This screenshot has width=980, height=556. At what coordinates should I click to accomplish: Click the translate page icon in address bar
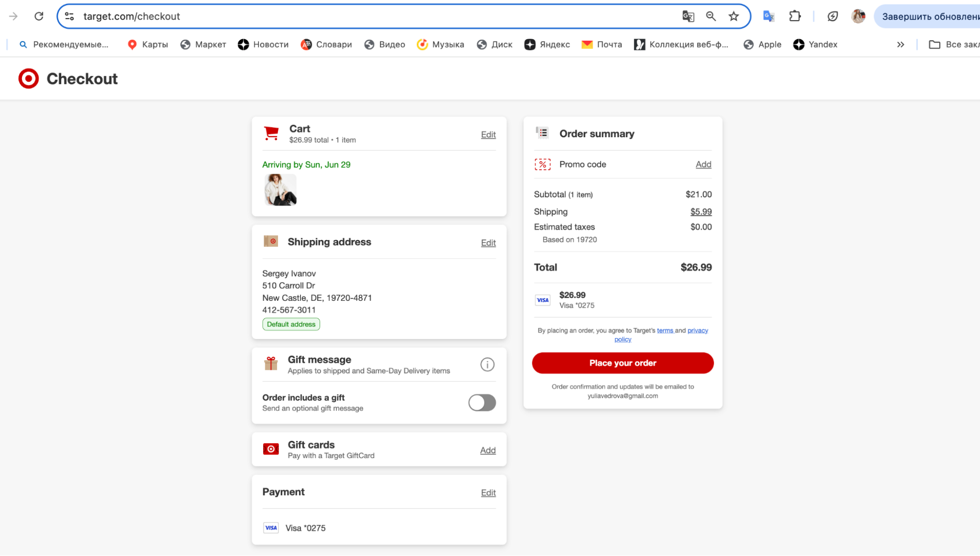point(688,16)
